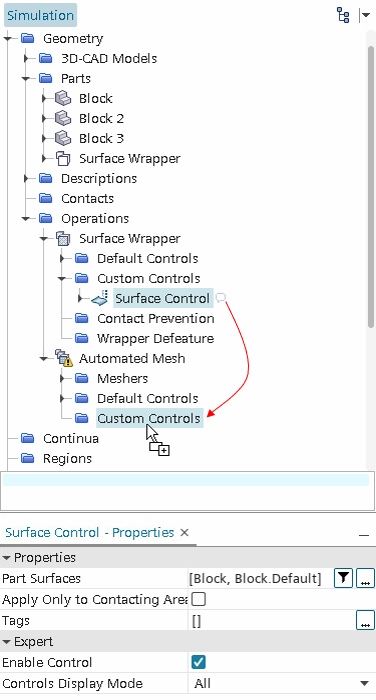Click the simulation tree vertical scrollbar
Screen dimensions: 376x700
point(371,188)
